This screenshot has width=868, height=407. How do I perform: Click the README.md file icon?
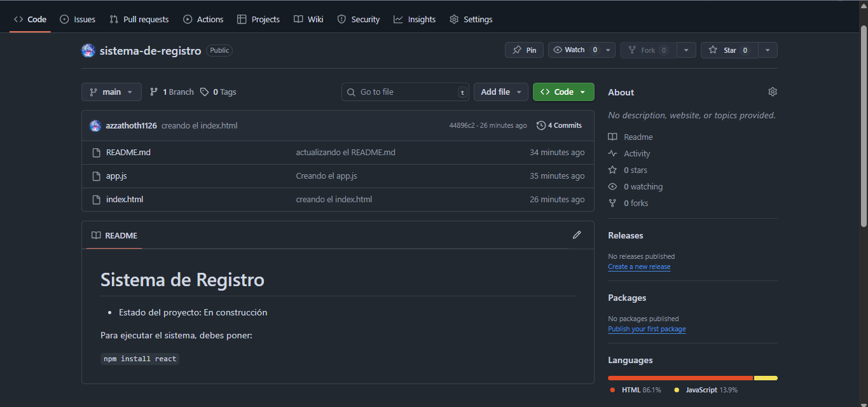[x=97, y=153]
